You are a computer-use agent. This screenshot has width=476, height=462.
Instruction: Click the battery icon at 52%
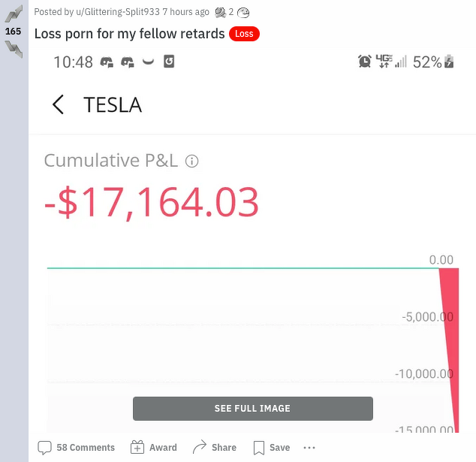click(450, 62)
